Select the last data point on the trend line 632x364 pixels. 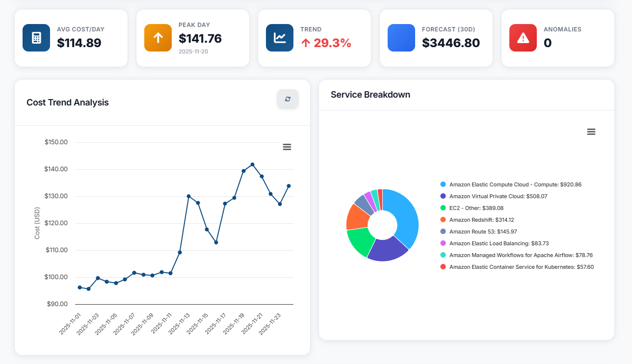pos(289,186)
